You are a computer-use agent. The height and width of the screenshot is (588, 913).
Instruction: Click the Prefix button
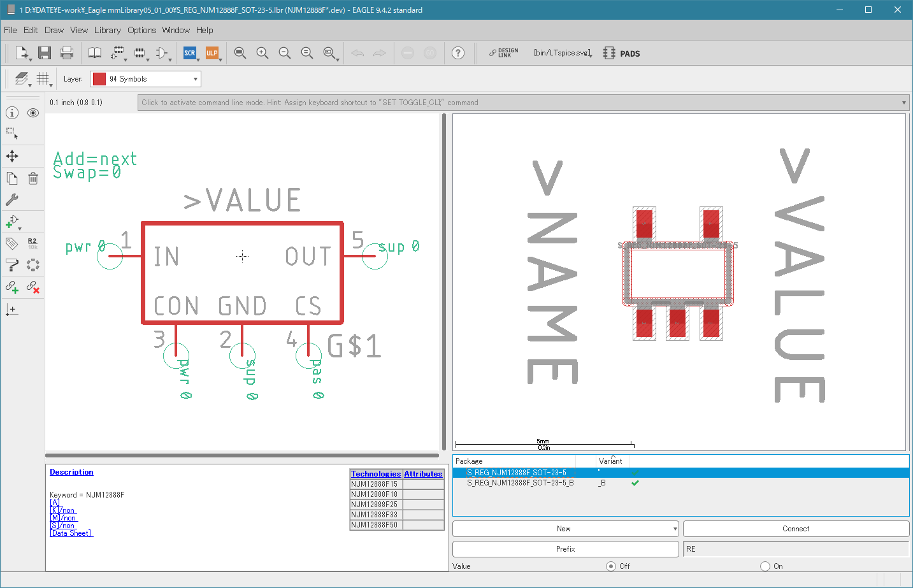pyautogui.click(x=566, y=549)
